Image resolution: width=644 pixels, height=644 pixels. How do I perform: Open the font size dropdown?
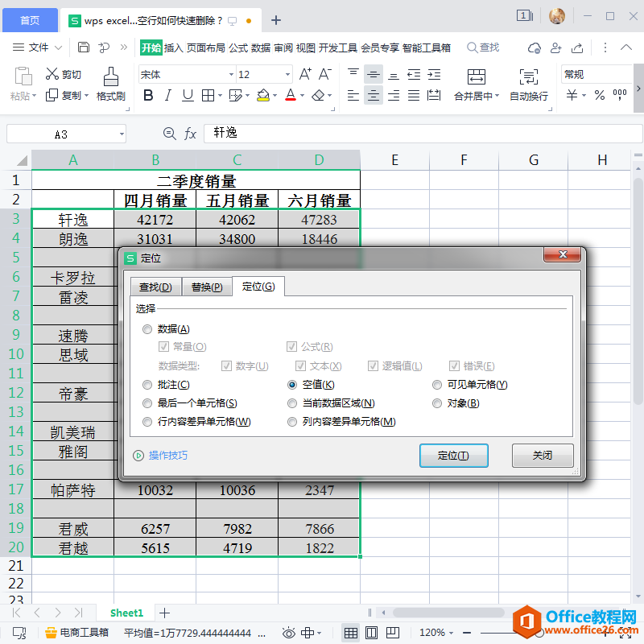tap(287, 75)
